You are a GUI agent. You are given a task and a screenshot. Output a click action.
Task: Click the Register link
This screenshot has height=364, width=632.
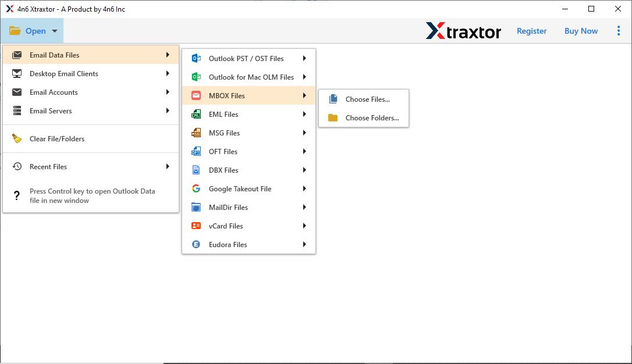tap(531, 31)
